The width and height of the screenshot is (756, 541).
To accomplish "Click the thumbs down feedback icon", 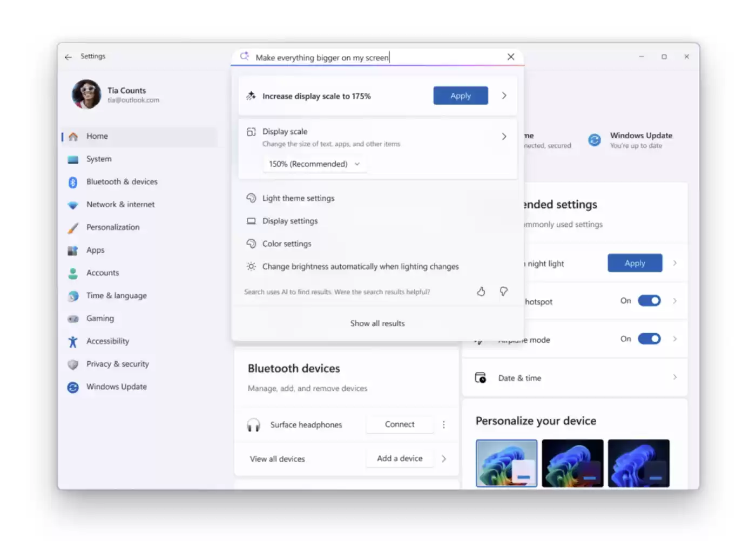I will coord(503,292).
